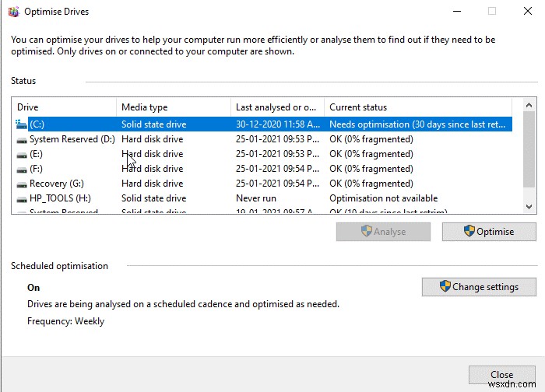Click the greyed-out Analyse button
The width and height of the screenshot is (545, 392).
point(383,232)
